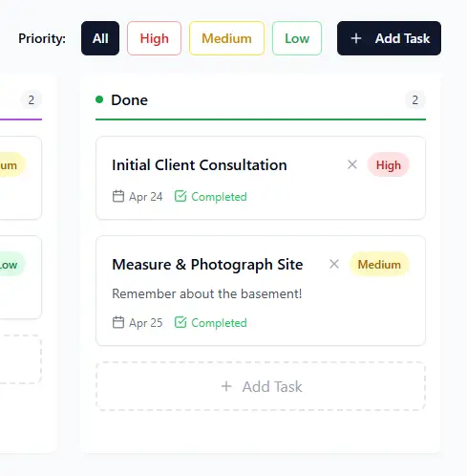The width and height of the screenshot is (467, 476).
Task: Click the dashed Add Task area in Done column
Action: [261, 386]
